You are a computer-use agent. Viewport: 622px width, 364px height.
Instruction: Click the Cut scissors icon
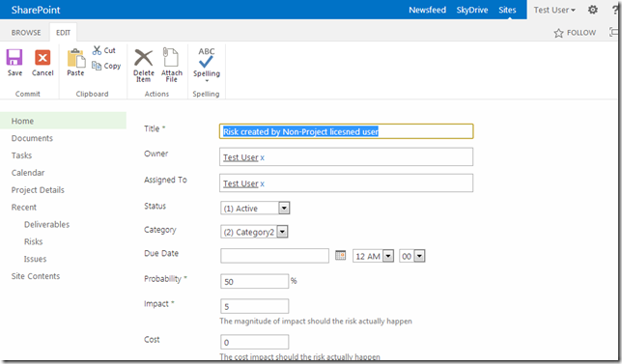(x=97, y=50)
